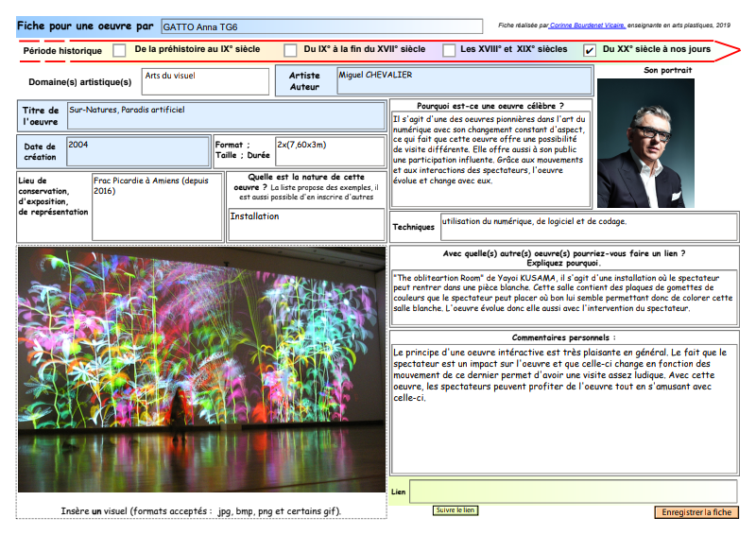Image resolution: width=756 pixels, height=535 pixels.
Task: Uncheck the 'Du XX° siècle à nos jours' checkbox
Action: tap(590, 50)
